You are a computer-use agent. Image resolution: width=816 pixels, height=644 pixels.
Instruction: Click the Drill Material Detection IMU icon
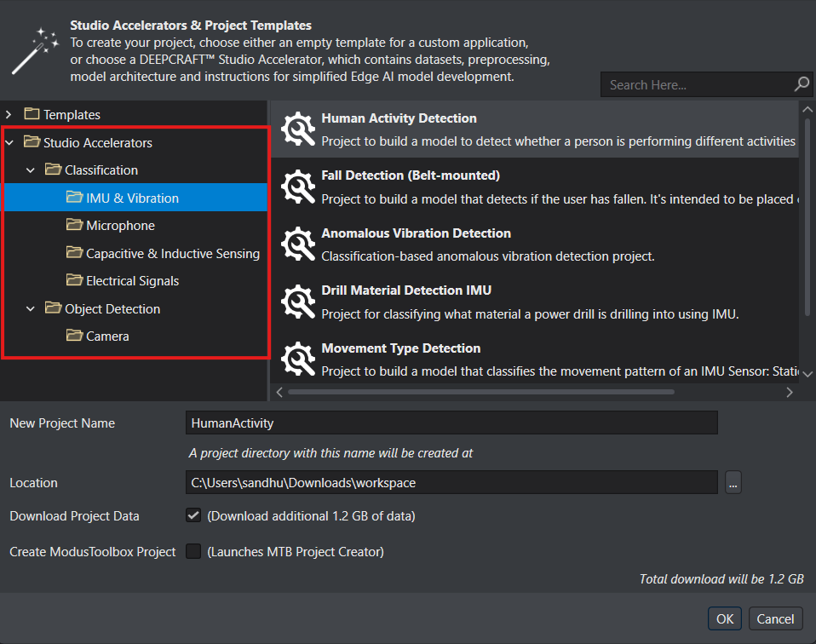coord(298,302)
